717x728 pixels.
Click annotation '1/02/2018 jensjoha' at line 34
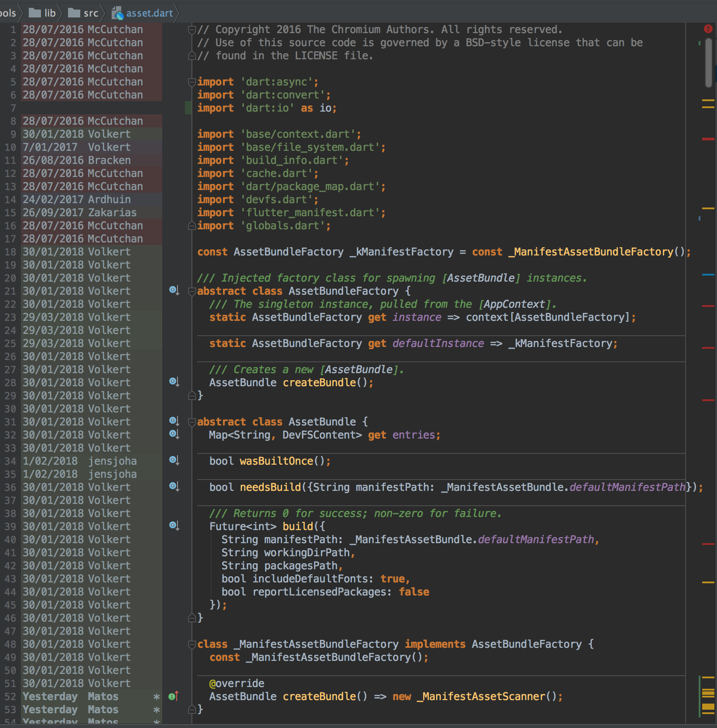tap(80, 461)
